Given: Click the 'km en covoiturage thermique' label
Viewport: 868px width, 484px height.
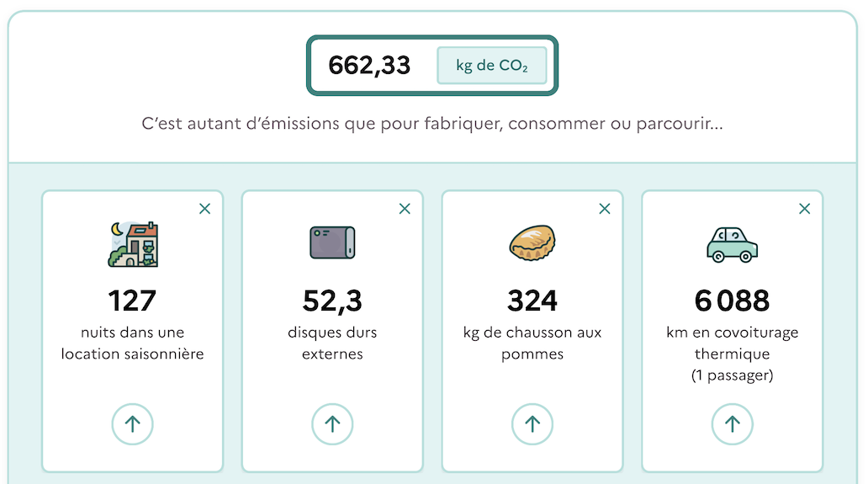Looking at the screenshot, I should [732, 343].
